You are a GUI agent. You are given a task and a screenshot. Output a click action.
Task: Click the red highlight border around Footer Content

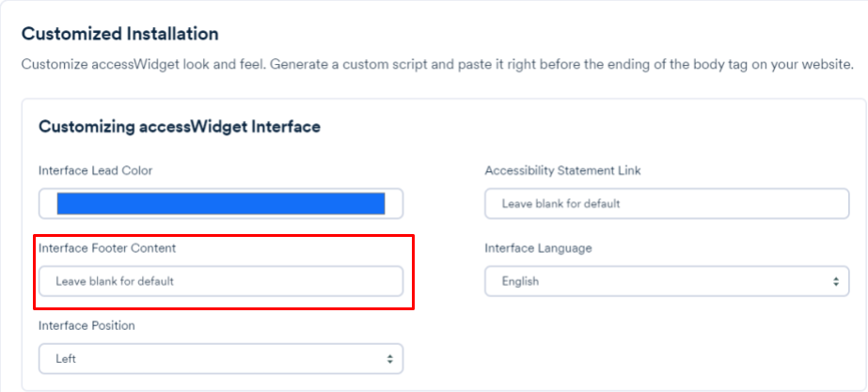pos(413,273)
